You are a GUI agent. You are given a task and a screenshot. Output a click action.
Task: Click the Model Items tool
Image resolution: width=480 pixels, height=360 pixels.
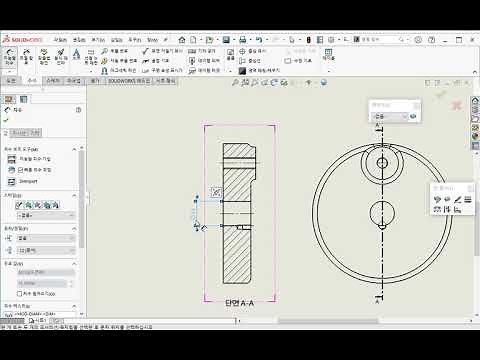26,56
